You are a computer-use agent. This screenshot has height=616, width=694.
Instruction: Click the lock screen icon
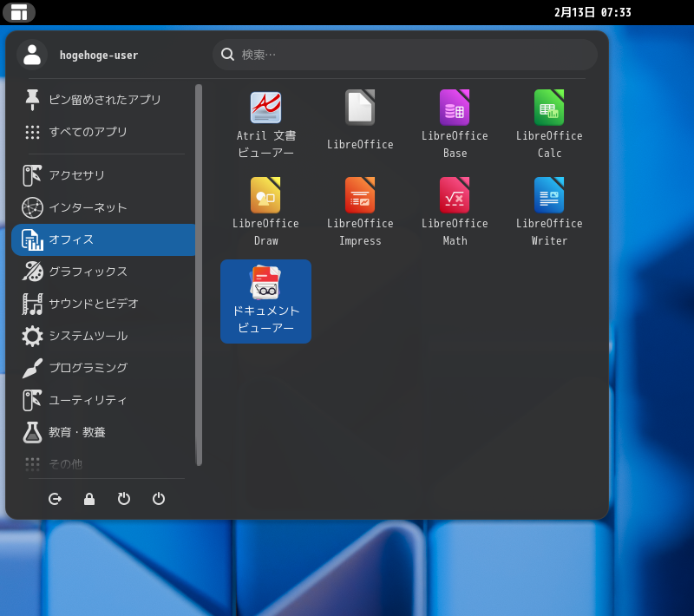(89, 499)
